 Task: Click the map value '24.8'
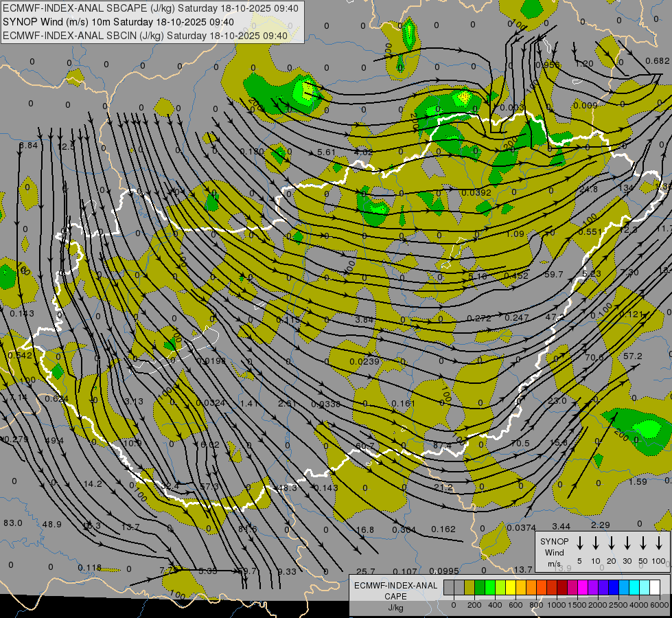tap(588, 189)
